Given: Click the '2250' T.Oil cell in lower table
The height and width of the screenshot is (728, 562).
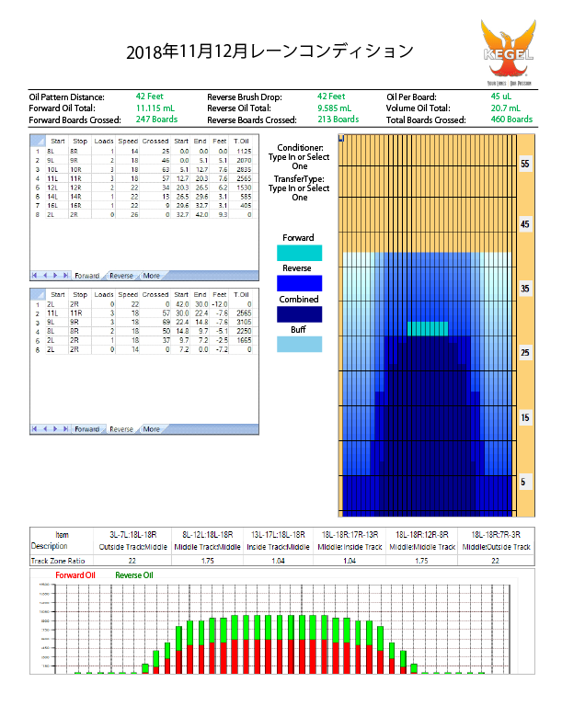Looking at the screenshot, I should [x=242, y=331].
